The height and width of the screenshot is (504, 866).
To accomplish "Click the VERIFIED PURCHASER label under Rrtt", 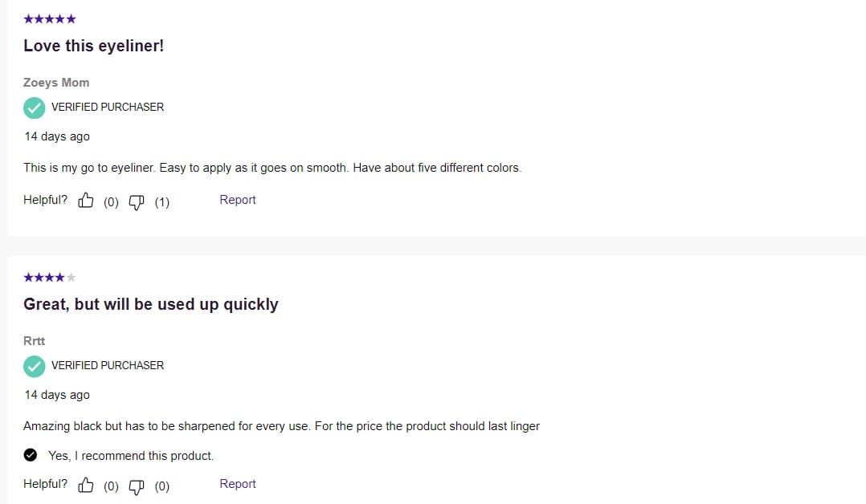I will [108, 365].
